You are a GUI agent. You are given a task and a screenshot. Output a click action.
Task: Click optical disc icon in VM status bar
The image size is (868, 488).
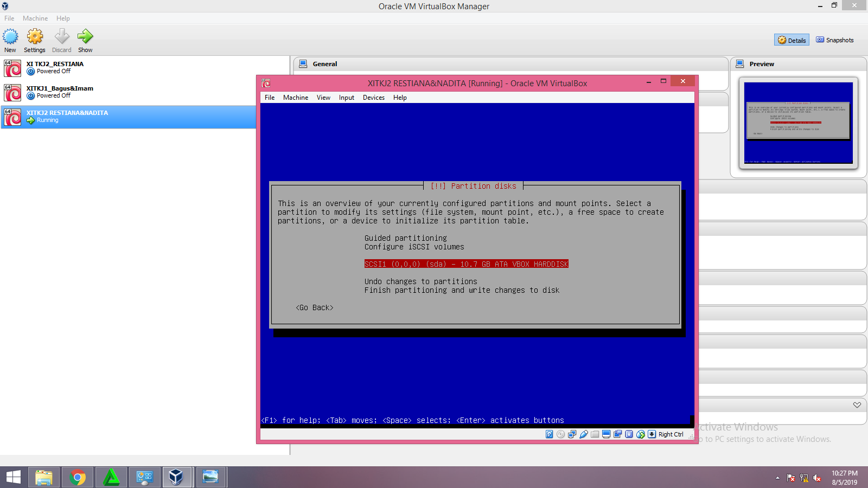(561, 434)
